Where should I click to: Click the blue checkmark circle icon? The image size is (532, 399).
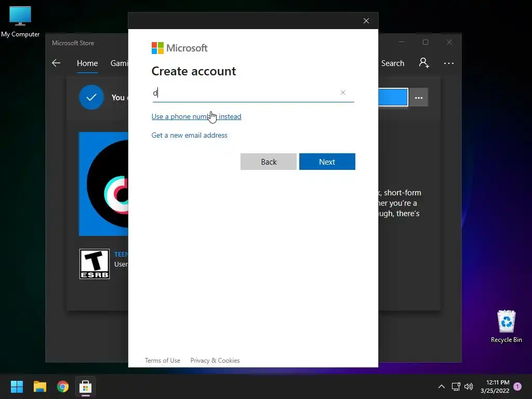pos(91,97)
